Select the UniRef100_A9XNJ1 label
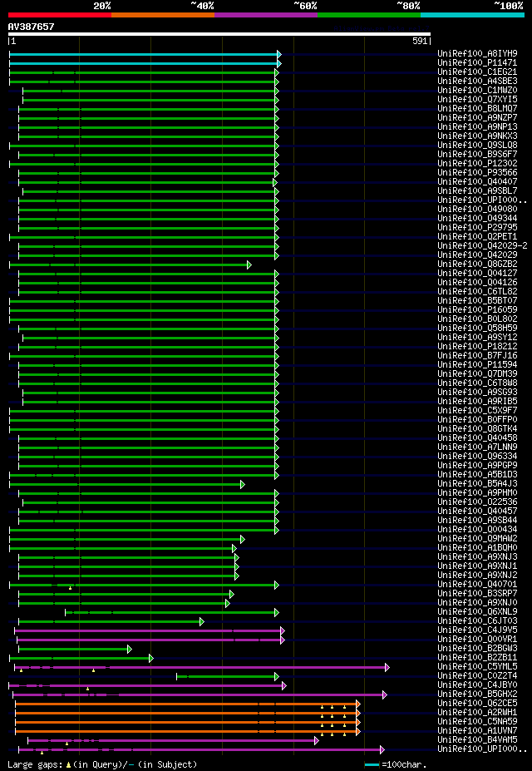The image size is (532, 771). pyautogui.click(x=477, y=566)
